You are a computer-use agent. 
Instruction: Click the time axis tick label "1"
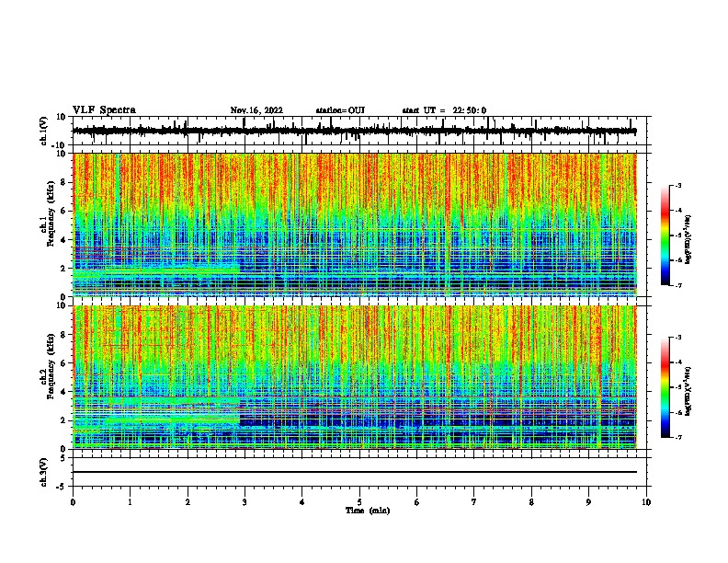[x=130, y=502]
